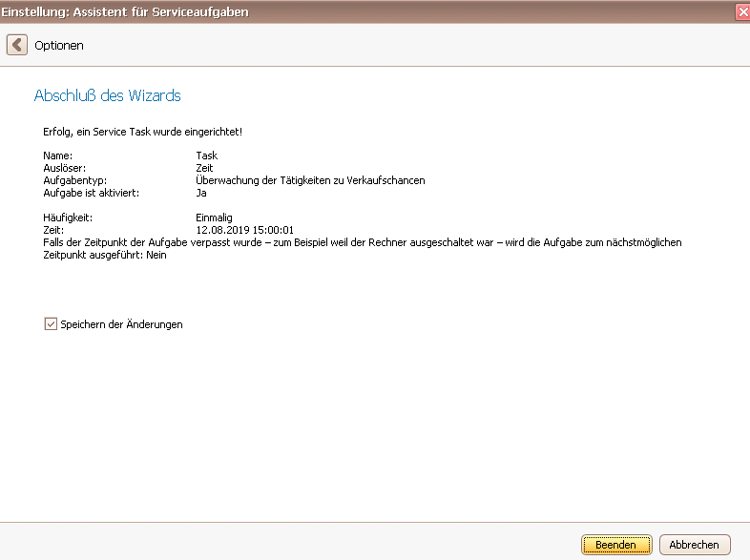
Task: Click the Name: field label
Action: [58, 156]
